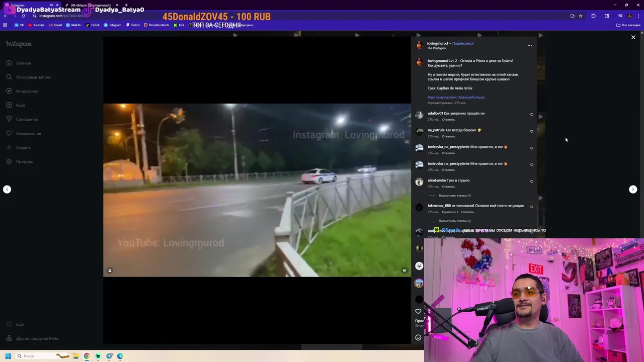
Task: Like the lukmanov_888 comment
Action: pos(531,207)
